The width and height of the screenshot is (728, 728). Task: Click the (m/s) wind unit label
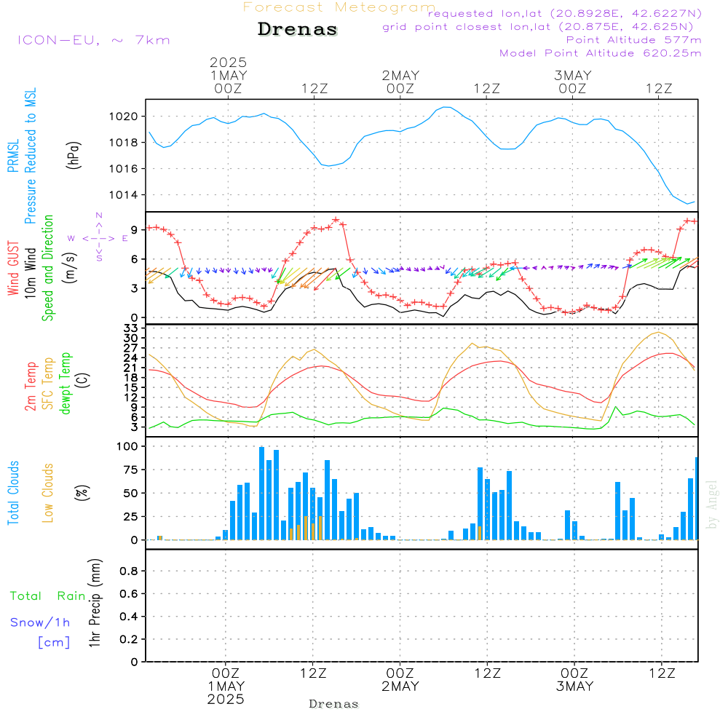pyautogui.click(x=71, y=268)
